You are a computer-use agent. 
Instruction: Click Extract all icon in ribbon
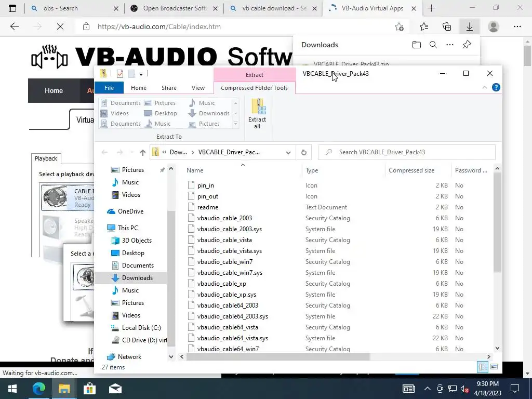pyautogui.click(x=257, y=114)
